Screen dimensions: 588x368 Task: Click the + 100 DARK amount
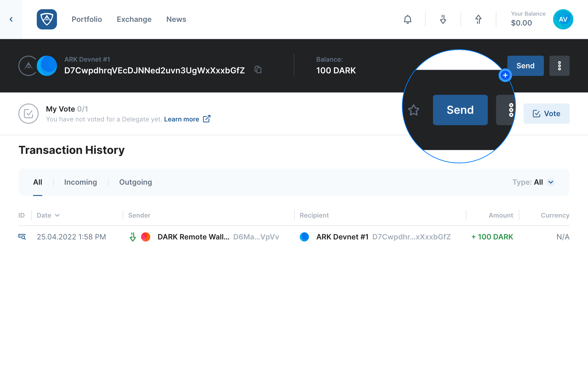coord(492,237)
